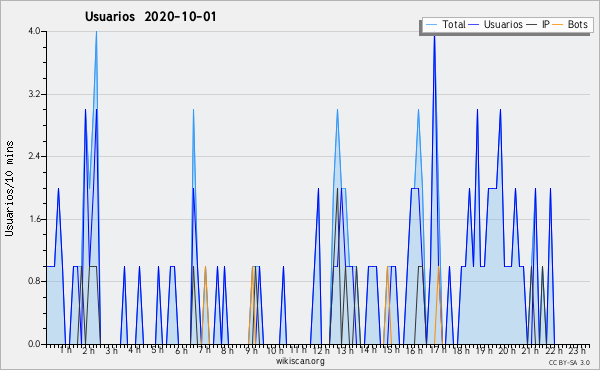600x370 pixels.
Task: Click the '6 h' x-axis label
Action: (181, 351)
